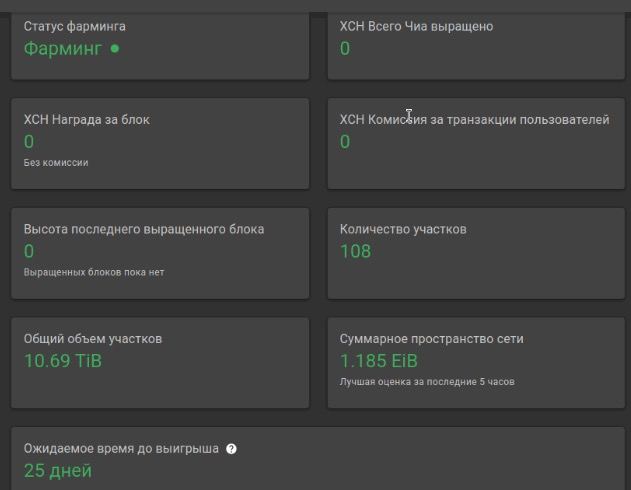Click the 'XCH Всего Чиа выращено' label
Screen dimensions: 631x490
[x=416, y=27]
